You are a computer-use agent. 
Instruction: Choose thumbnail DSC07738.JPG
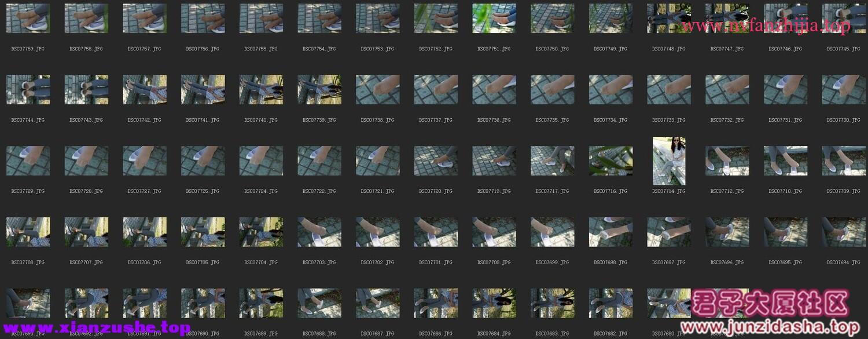[377, 89]
